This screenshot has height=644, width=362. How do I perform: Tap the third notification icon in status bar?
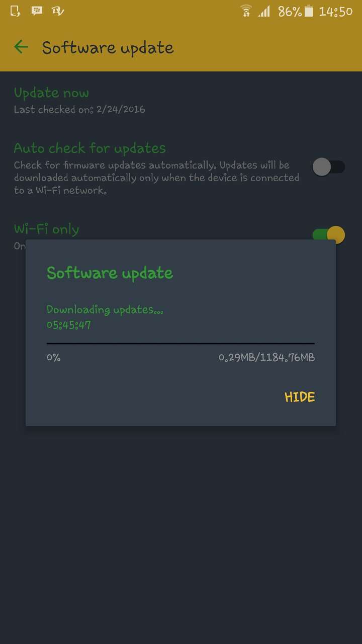(x=58, y=11)
